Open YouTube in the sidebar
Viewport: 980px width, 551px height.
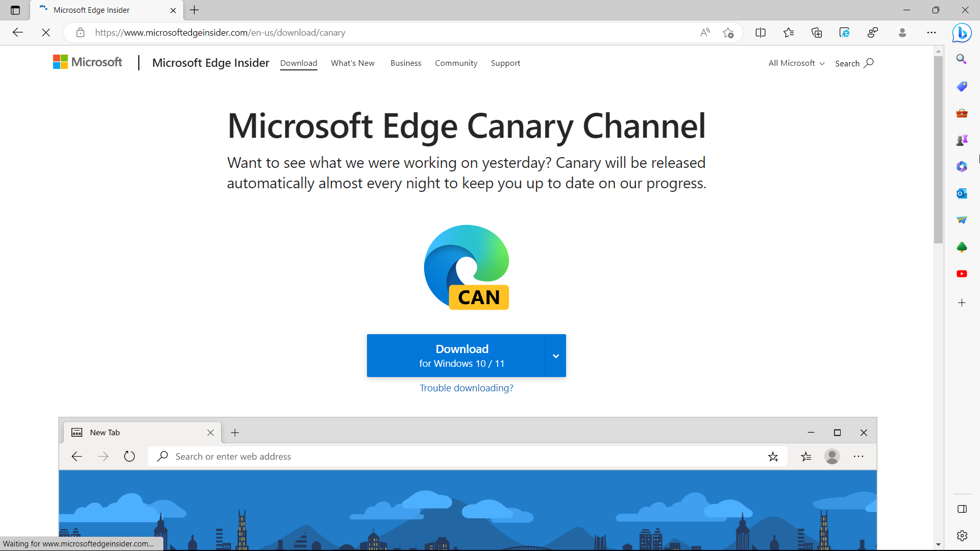962,274
